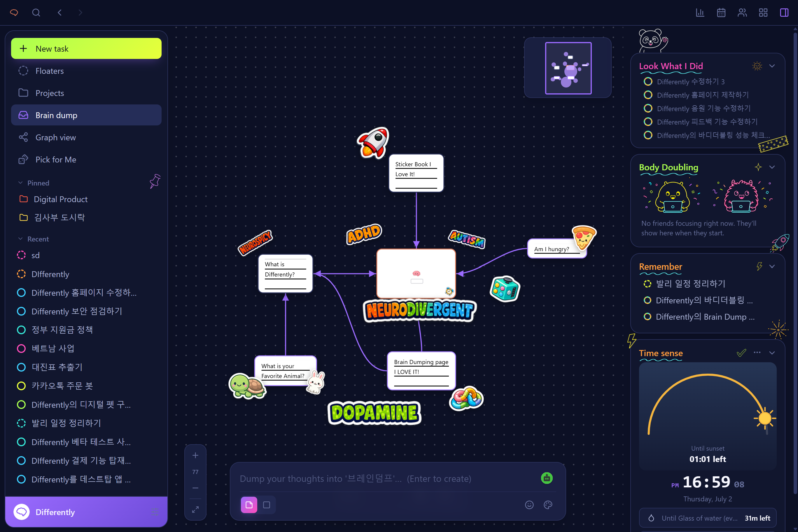Select Brain dump in the sidebar
This screenshot has height=532, width=798.
click(x=86, y=115)
